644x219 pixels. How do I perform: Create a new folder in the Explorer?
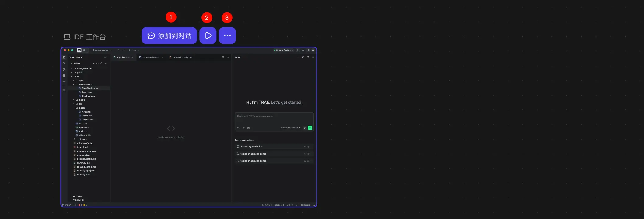(97, 63)
